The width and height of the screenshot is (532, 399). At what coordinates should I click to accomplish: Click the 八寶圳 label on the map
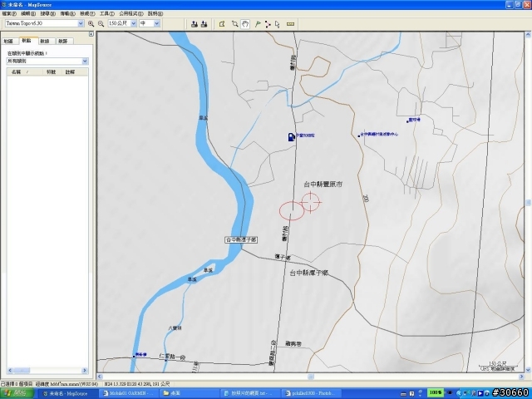175,328
